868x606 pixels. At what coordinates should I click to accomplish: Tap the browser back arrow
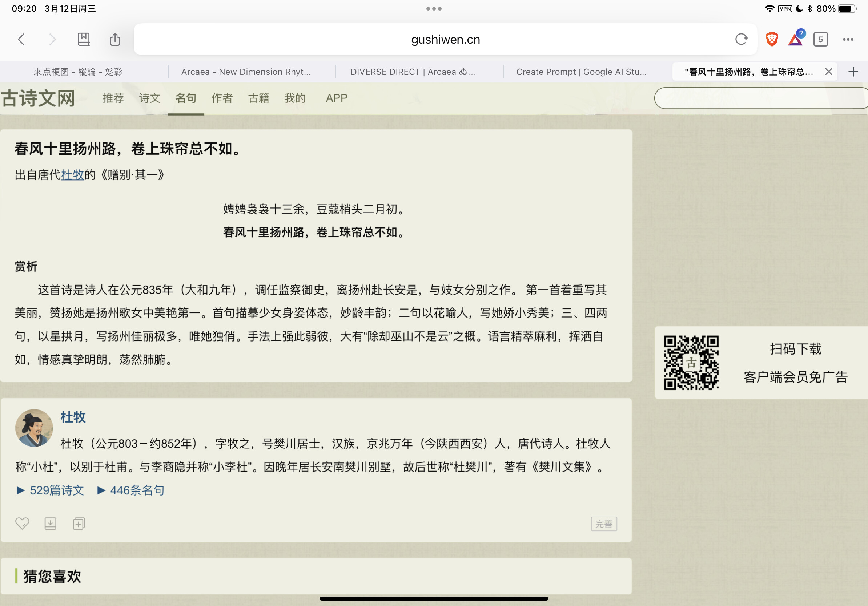pyautogui.click(x=21, y=39)
